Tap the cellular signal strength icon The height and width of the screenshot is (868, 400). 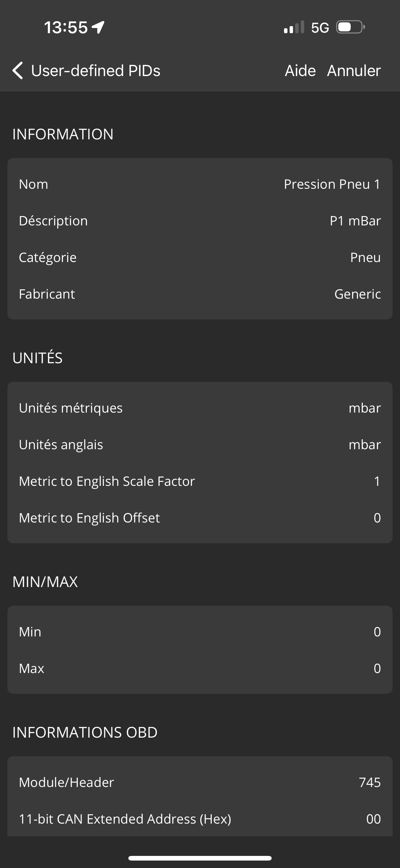tap(294, 27)
